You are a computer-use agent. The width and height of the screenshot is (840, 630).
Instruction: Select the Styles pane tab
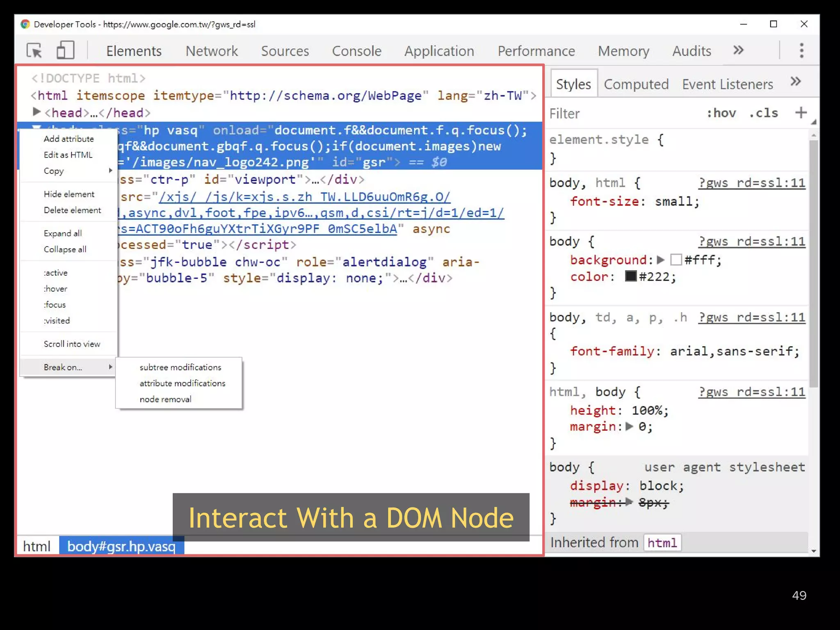[573, 84]
